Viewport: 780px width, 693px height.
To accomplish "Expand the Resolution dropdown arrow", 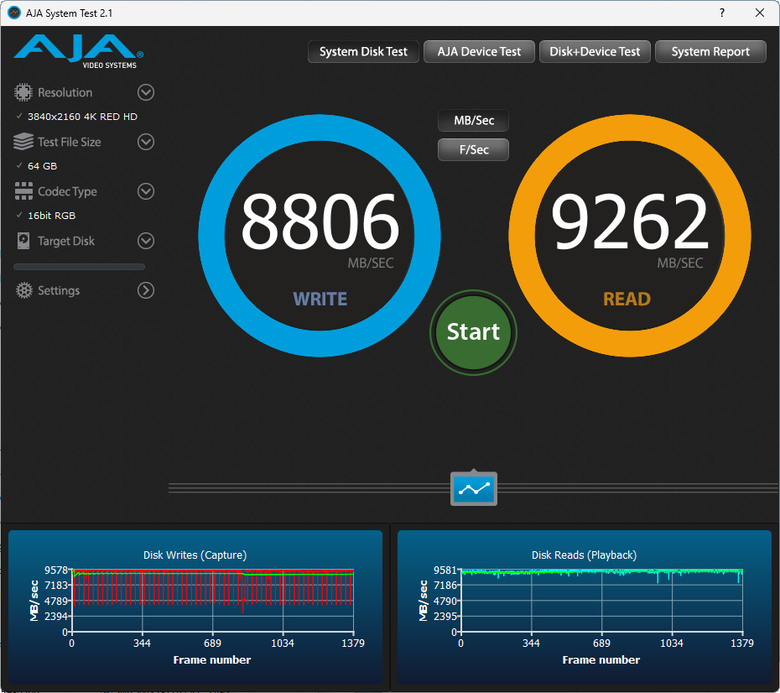I will click(x=146, y=93).
